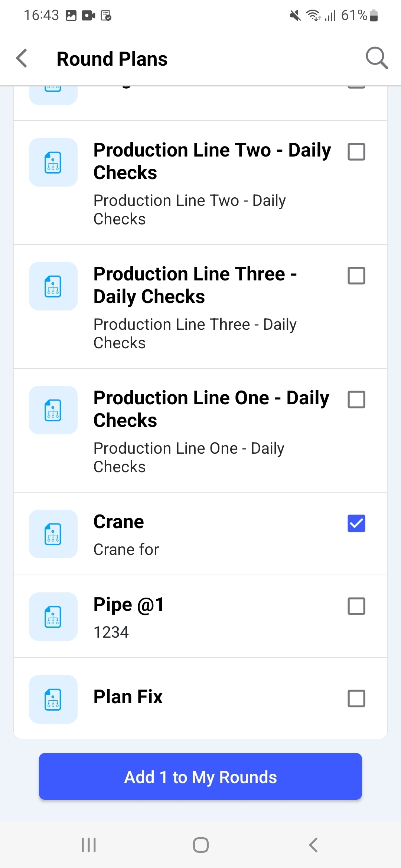
Task: Tap the Crane round plan icon
Action: 53,534
